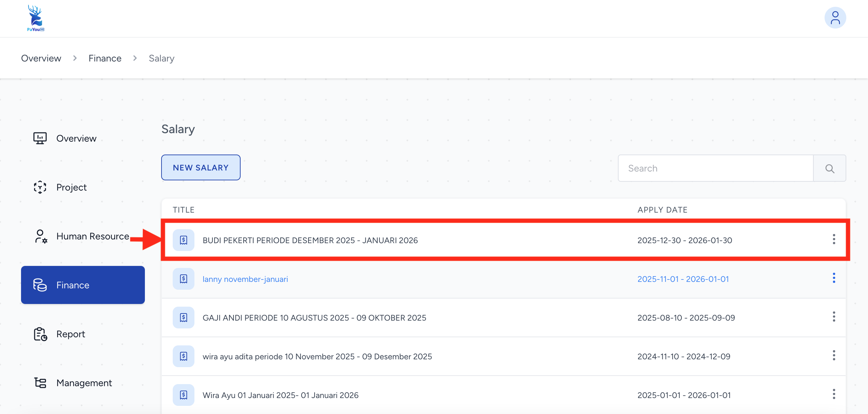Open the user profile avatar icon

pos(835,18)
